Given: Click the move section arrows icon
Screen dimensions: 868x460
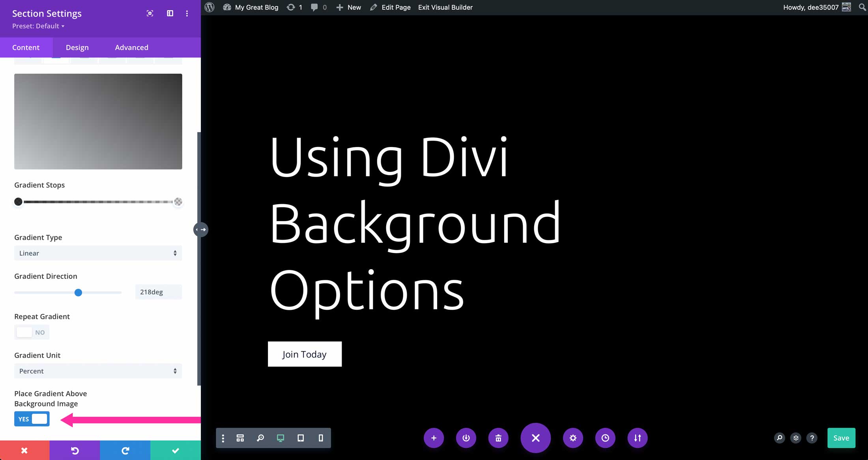Looking at the screenshot, I should (x=638, y=438).
